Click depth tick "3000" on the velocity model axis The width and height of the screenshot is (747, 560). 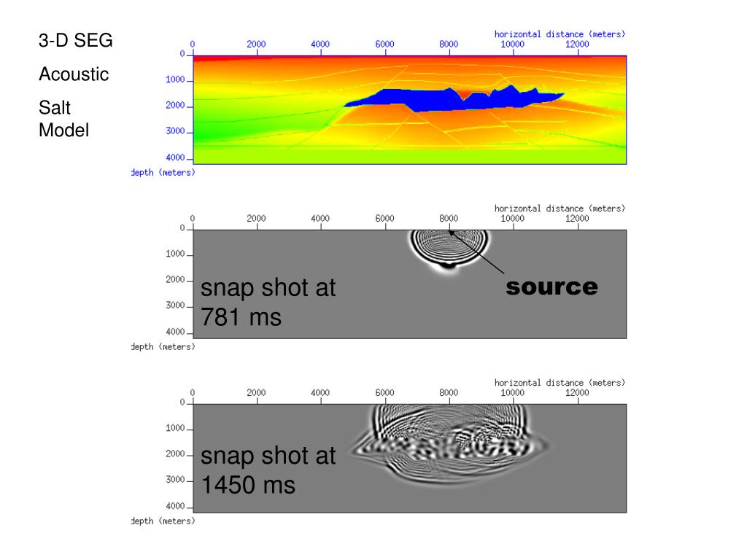(175, 131)
